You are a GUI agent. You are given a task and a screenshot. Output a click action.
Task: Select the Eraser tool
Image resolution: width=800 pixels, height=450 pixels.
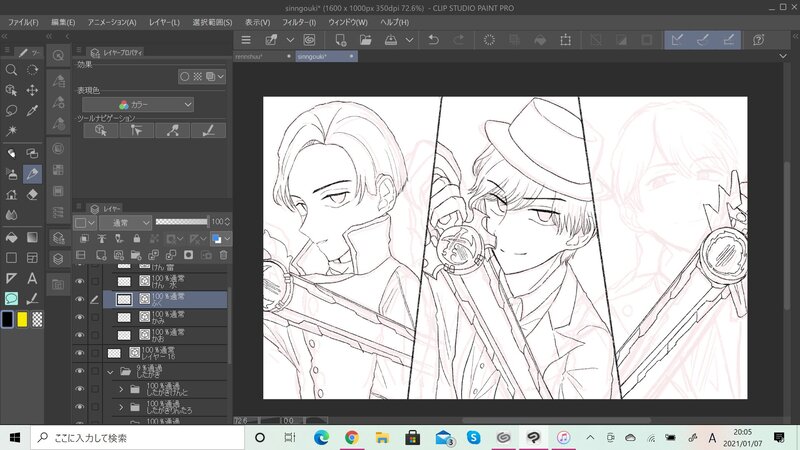click(32, 194)
